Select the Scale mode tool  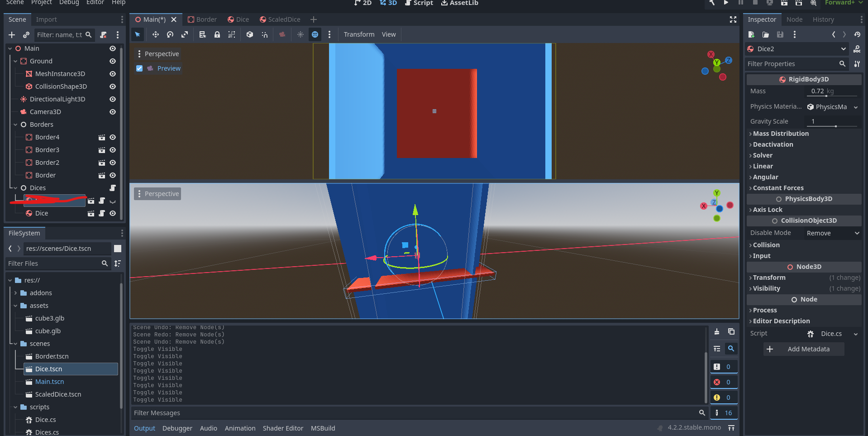coord(185,34)
